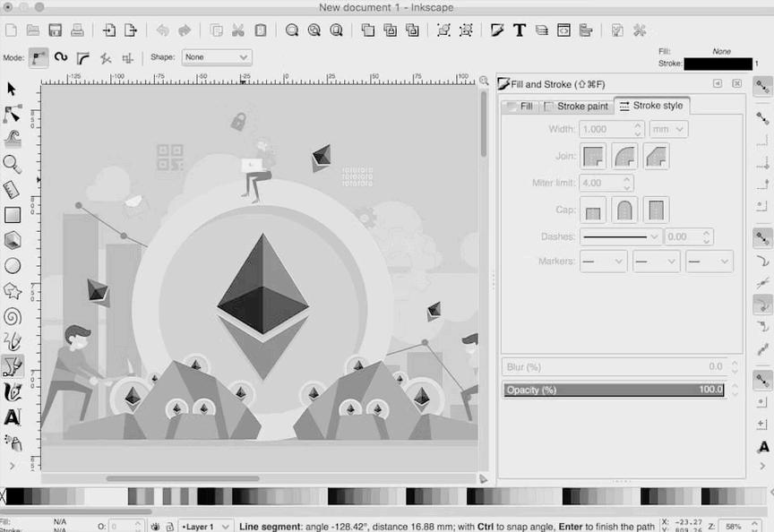Switch to the Fill tab
Image resolution: width=774 pixels, height=532 pixels.
(520, 106)
